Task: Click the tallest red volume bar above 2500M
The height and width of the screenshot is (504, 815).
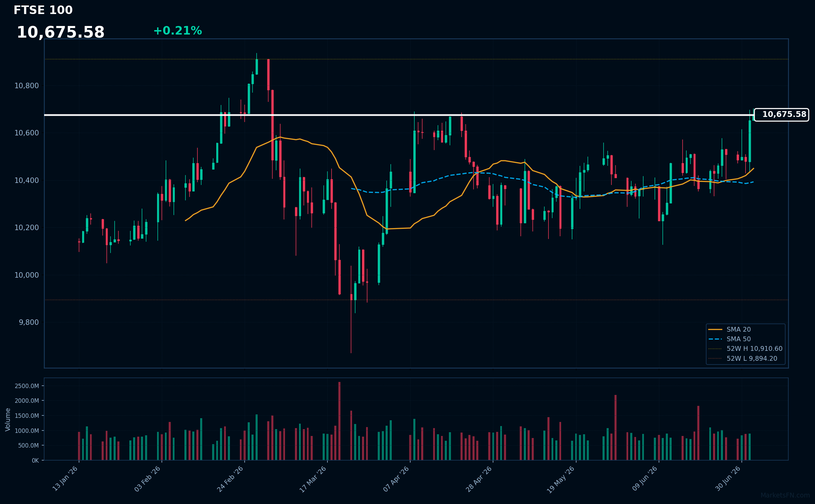Action: click(x=339, y=421)
